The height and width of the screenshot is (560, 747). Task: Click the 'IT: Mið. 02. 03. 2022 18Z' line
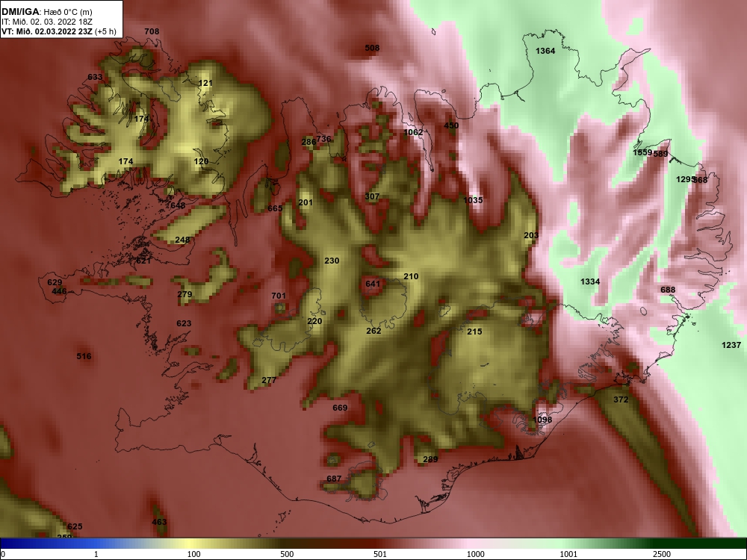click(46, 22)
